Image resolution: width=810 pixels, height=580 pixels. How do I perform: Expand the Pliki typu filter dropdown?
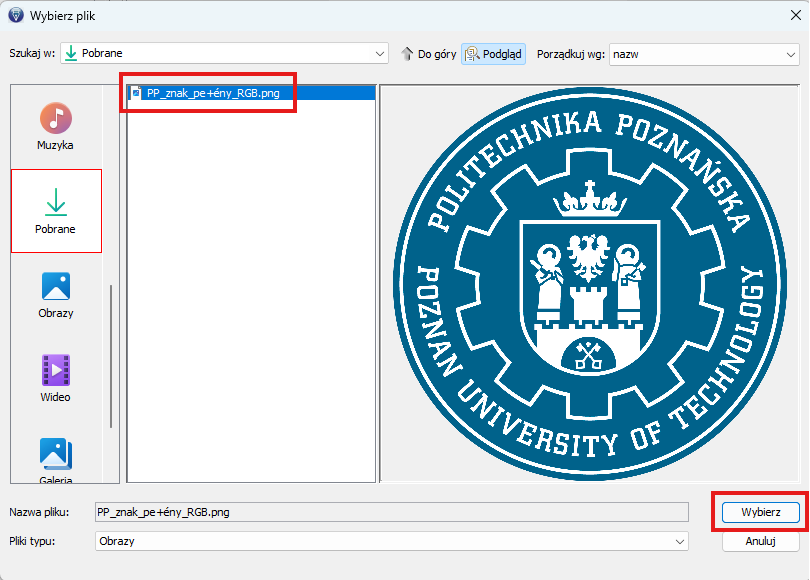392,541
